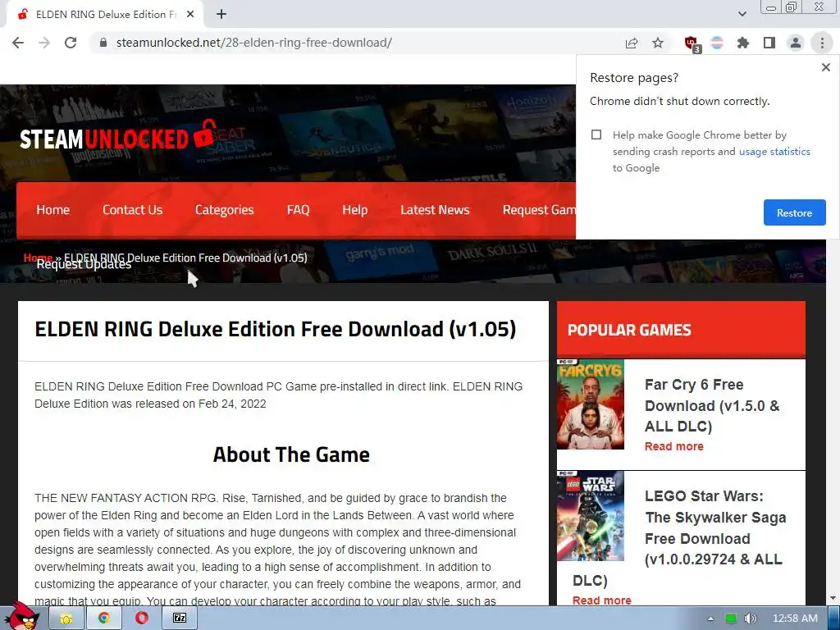Open LEGO Star Wars Skywalker Saga title
This screenshot has height=630, width=840.
click(x=715, y=527)
